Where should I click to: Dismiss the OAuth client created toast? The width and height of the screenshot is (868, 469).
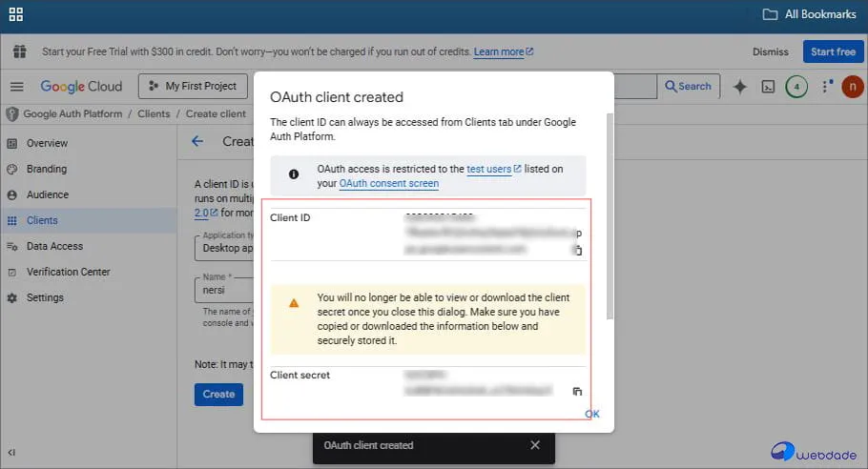(535, 445)
